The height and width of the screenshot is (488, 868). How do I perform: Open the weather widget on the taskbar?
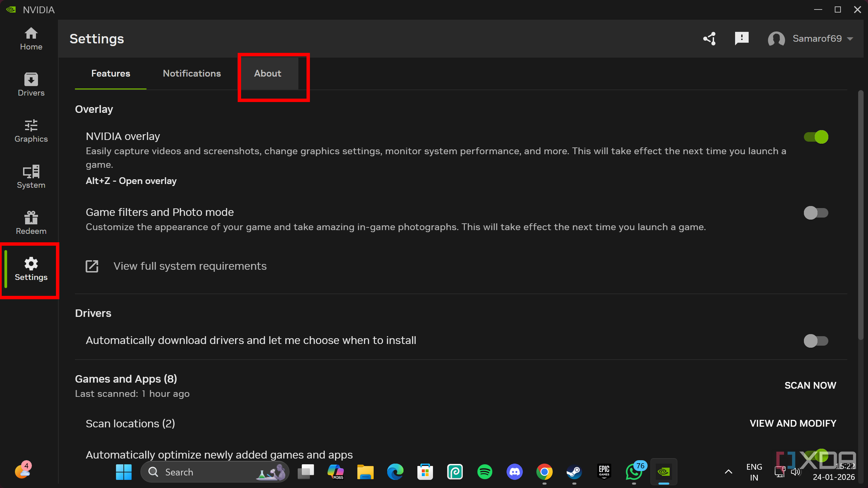pyautogui.click(x=22, y=470)
